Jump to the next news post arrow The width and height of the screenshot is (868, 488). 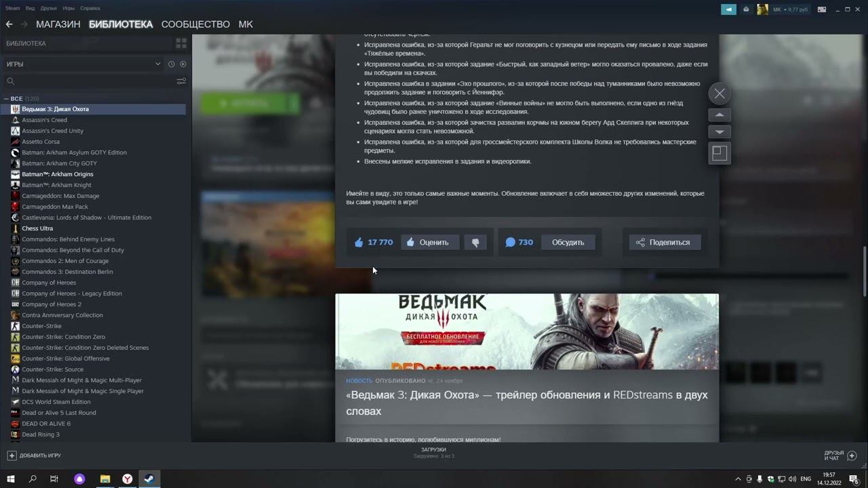click(719, 131)
